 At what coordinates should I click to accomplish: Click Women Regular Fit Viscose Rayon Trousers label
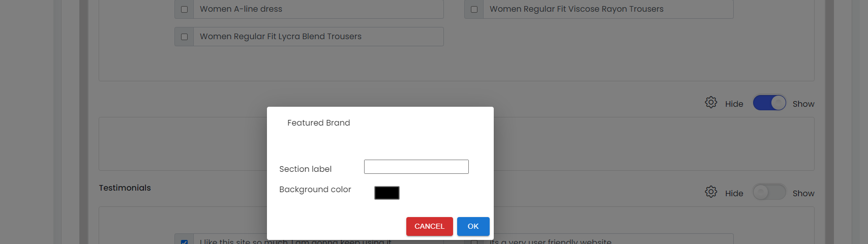pos(577,9)
